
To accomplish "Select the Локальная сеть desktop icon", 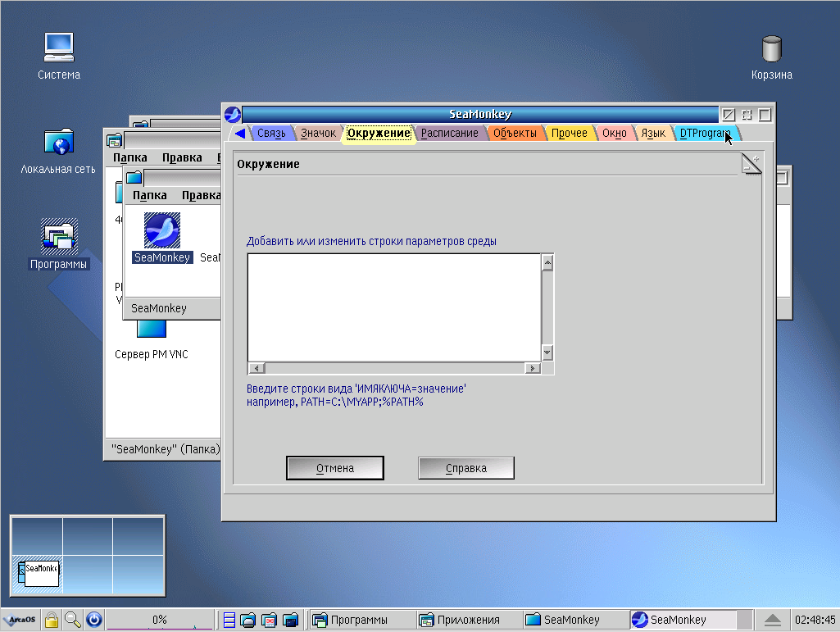I will pos(59,142).
